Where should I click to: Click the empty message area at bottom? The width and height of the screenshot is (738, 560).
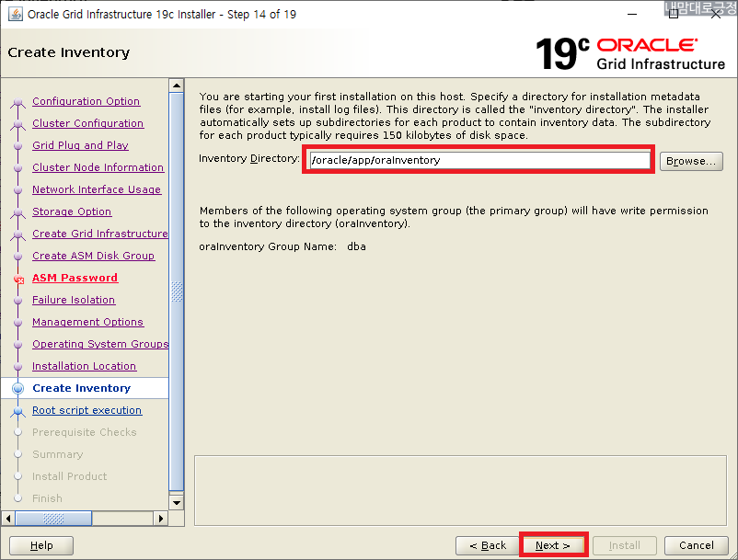pyautogui.click(x=460, y=490)
